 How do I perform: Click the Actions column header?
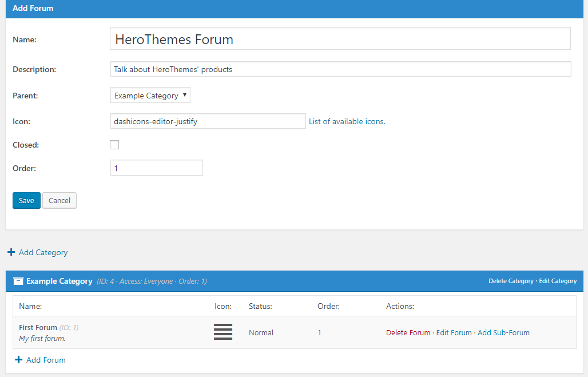(x=400, y=306)
